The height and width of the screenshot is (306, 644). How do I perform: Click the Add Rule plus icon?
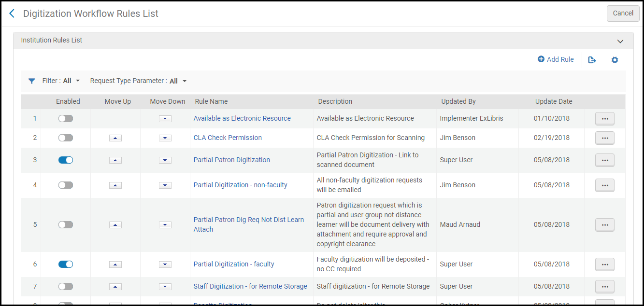tap(541, 59)
